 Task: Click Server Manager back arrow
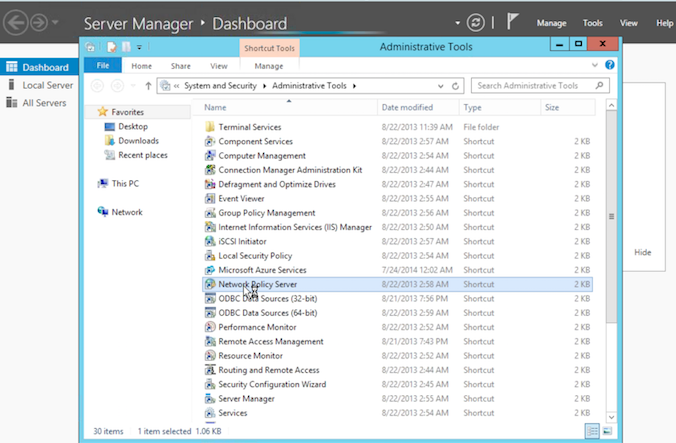pos(16,22)
